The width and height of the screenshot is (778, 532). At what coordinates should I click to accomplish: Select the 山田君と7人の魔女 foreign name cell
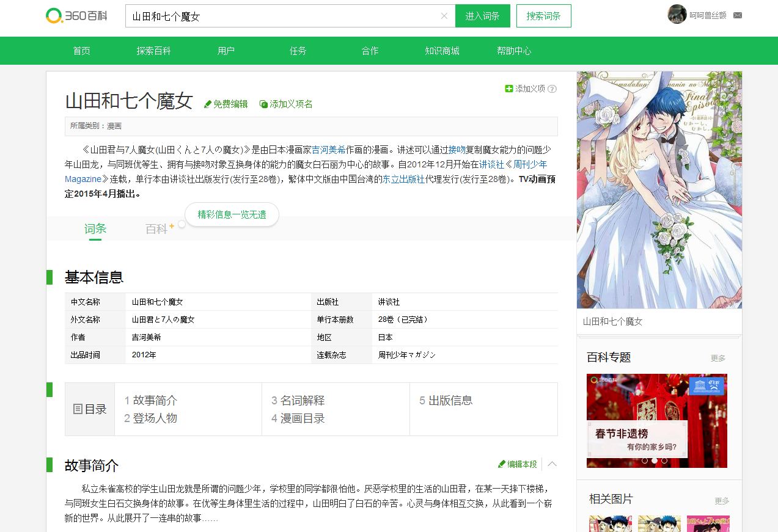tap(163, 319)
